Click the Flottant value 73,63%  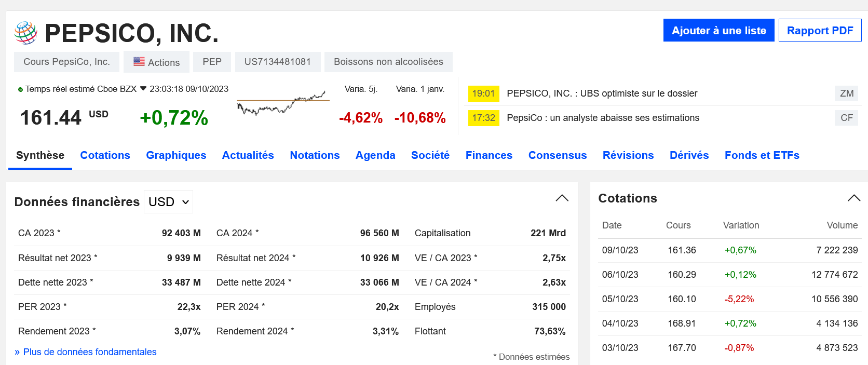(550, 331)
